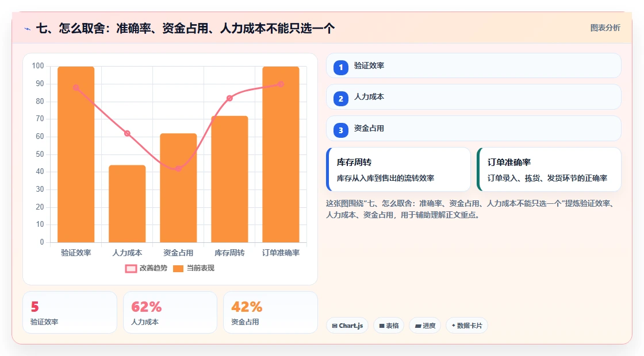
Task: Click the number 3 badge for 资金占用
Action: (340, 130)
